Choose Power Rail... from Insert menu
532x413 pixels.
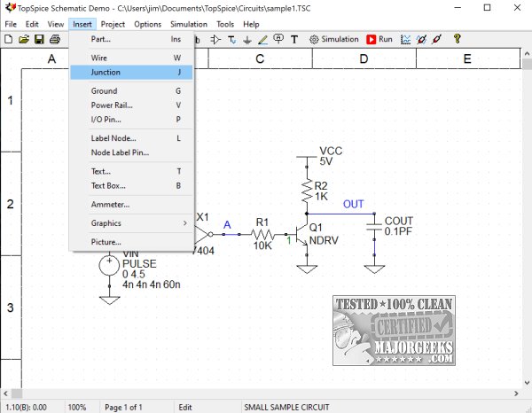point(131,105)
